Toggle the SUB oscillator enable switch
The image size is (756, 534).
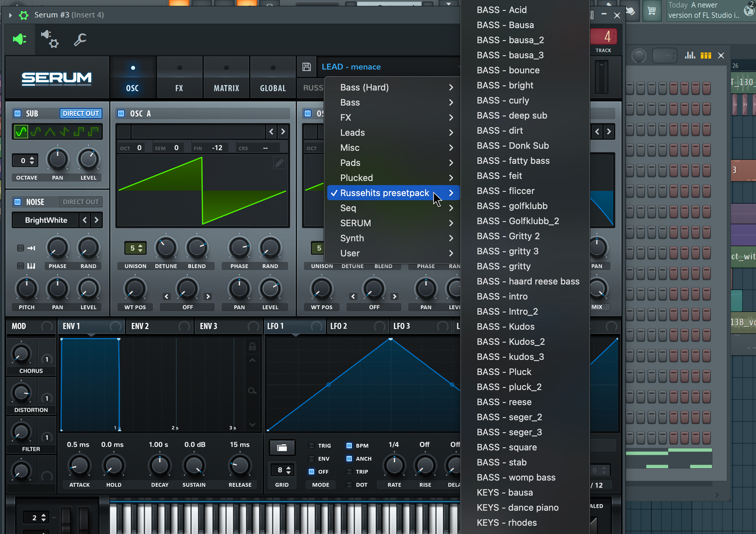tap(18, 113)
